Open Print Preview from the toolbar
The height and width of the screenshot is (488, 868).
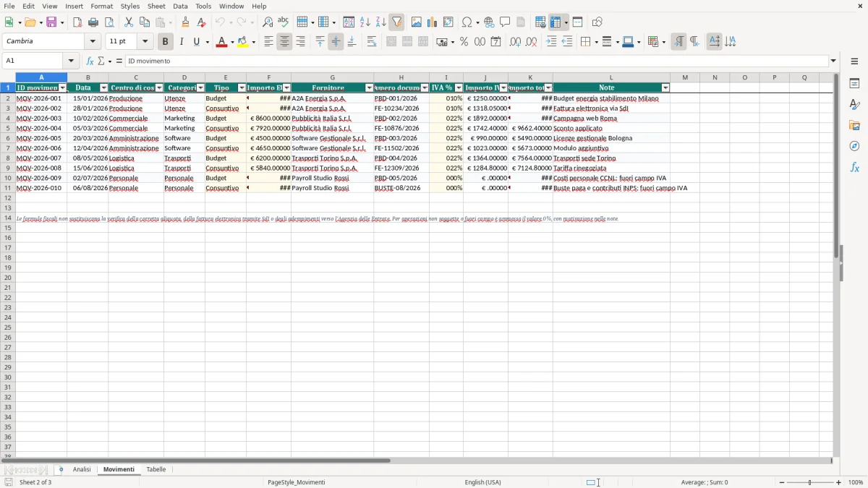tap(109, 22)
